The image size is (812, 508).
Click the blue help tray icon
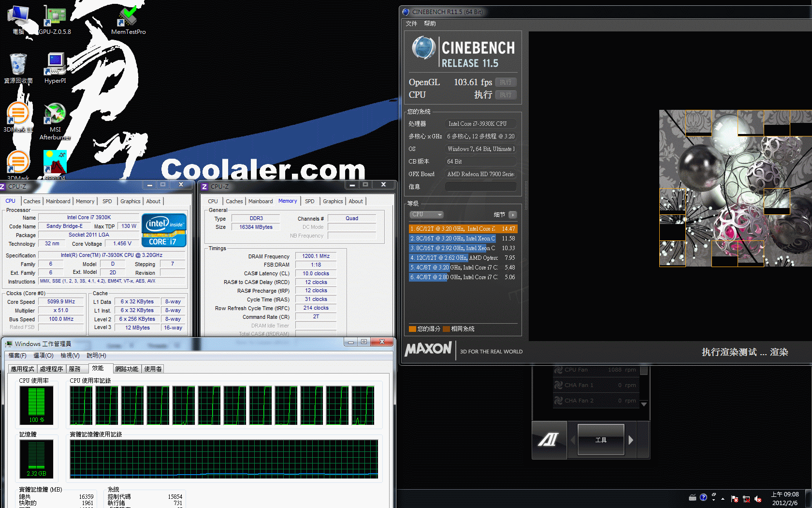703,497
